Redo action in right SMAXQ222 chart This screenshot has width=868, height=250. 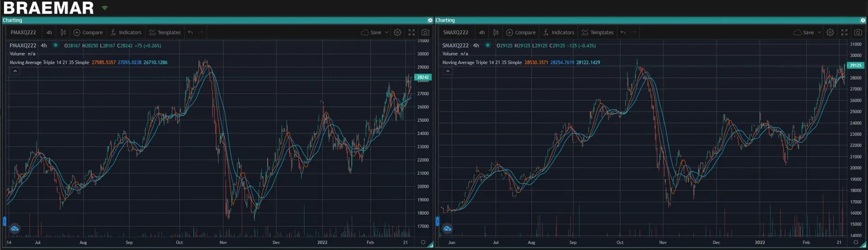[x=633, y=33]
